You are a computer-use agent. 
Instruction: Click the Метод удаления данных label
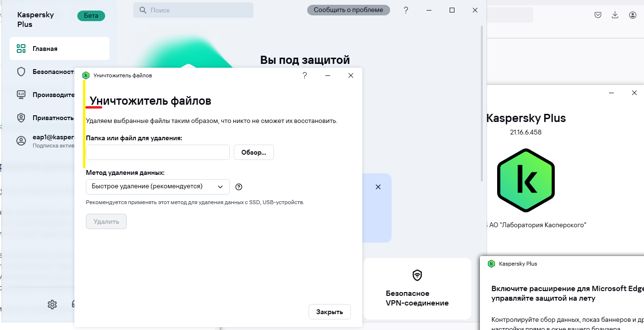[125, 172]
